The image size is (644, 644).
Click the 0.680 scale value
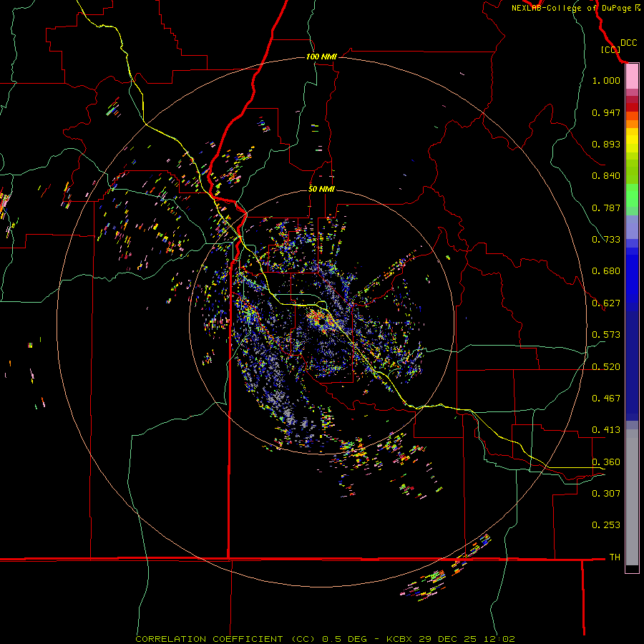[606, 271]
